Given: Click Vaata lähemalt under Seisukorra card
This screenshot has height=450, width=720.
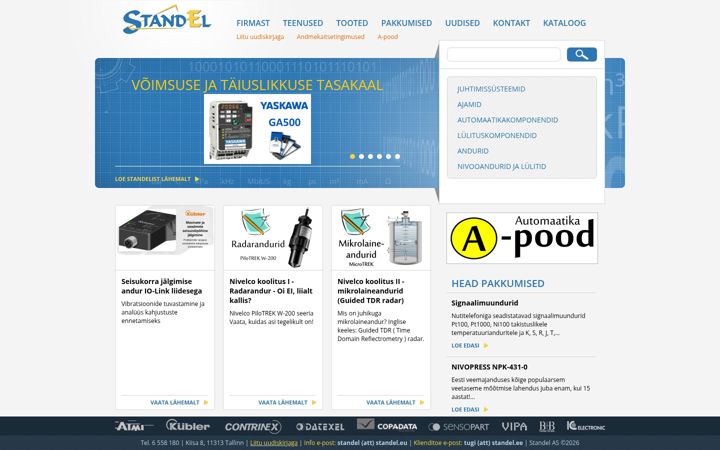Looking at the screenshot, I should pyautogui.click(x=174, y=402).
